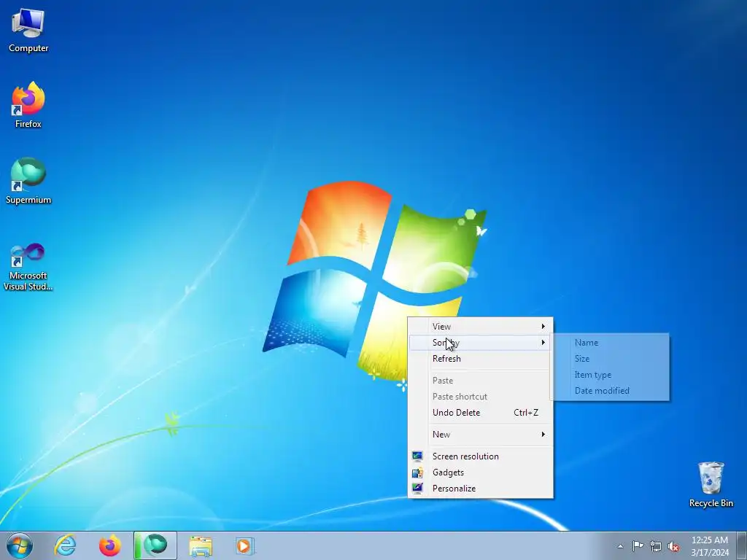
Task: Launch Internet Explorer from the taskbar
Action: 65,545
